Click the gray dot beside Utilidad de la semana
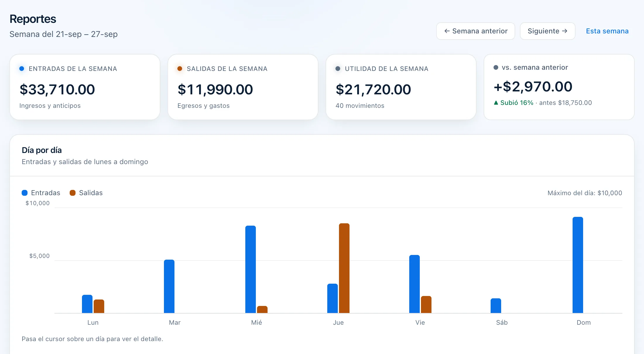The image size is (644, 354). click(338, 69)
